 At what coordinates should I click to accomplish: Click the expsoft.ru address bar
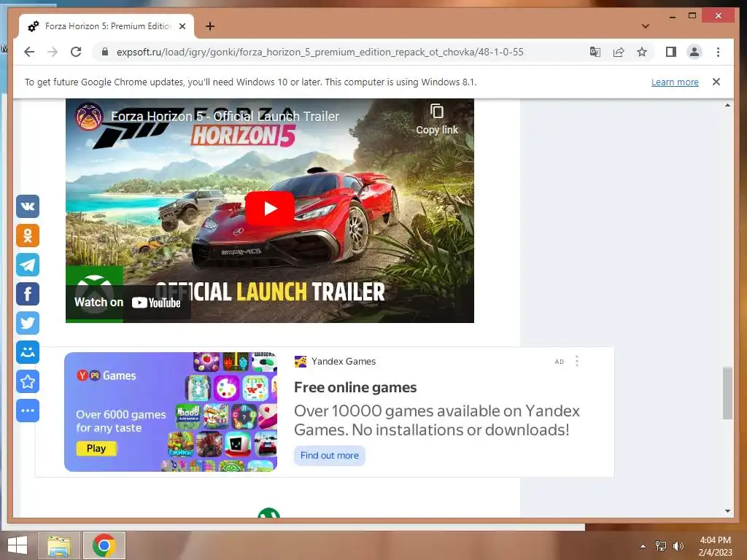point(320,52)
